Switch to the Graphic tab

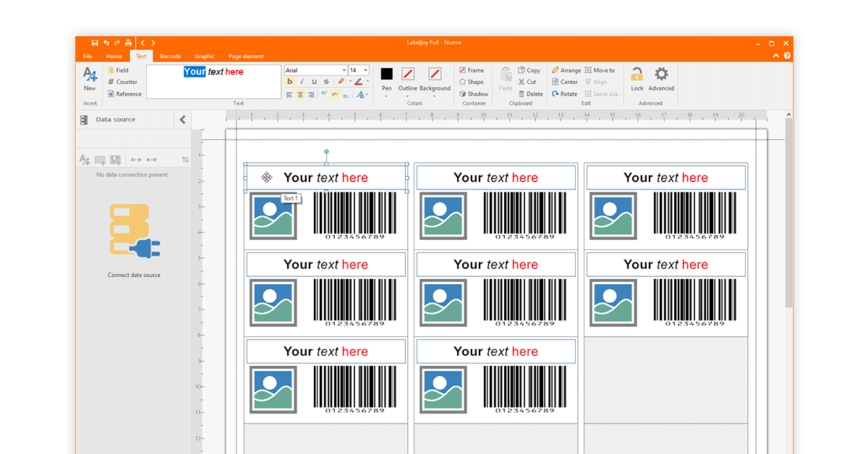[205, 56]
